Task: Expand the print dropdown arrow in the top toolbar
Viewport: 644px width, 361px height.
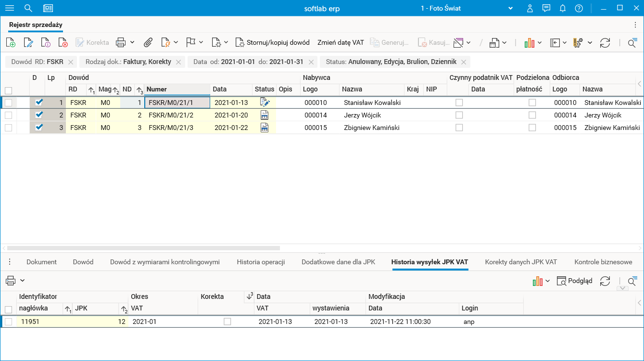Action: coord(132,42)
